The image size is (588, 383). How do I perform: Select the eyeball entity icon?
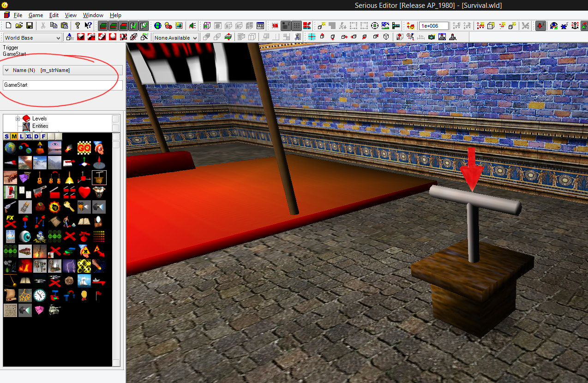(25, 236)
